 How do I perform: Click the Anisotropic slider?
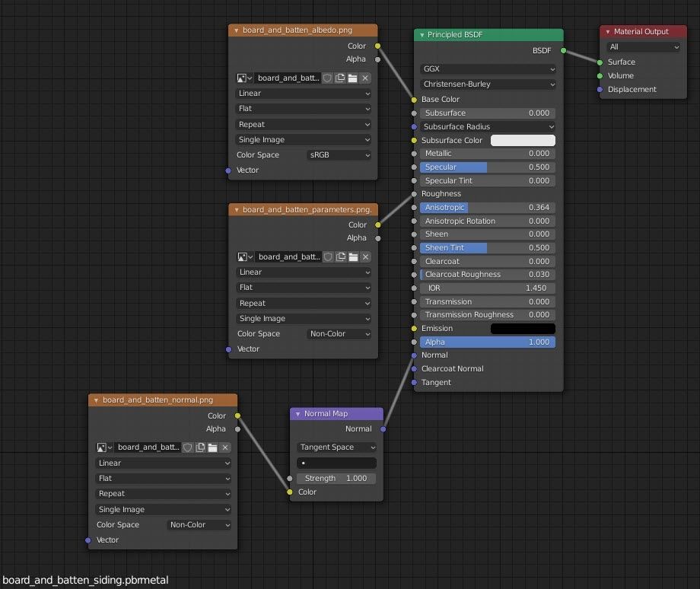coord(488,208)
